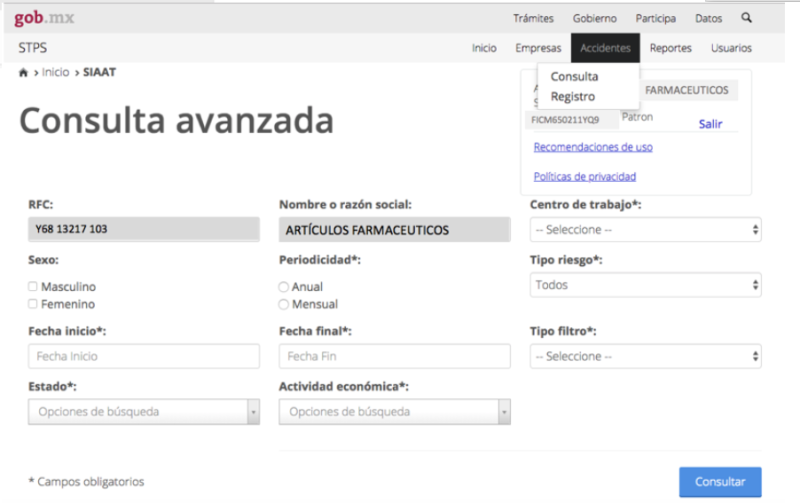Select the Anual radio button
Screen dimensions: 800x503
pos(284,287)
